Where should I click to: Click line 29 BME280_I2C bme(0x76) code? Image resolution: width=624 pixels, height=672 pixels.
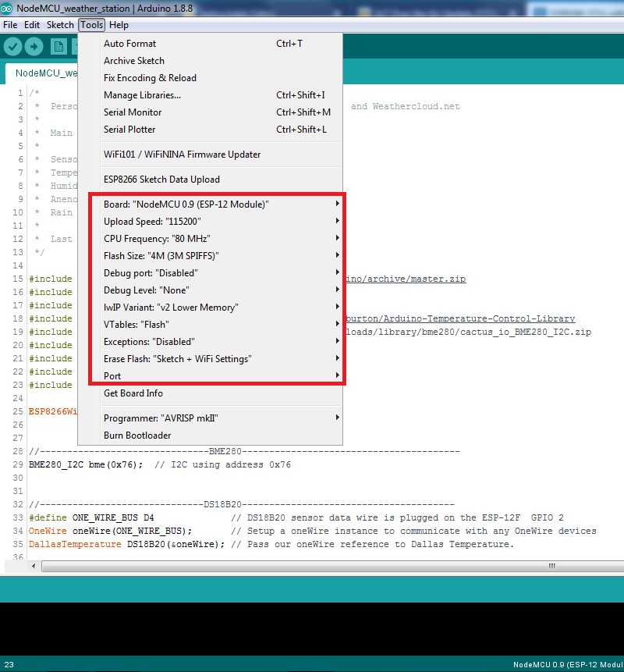(86, 464)
